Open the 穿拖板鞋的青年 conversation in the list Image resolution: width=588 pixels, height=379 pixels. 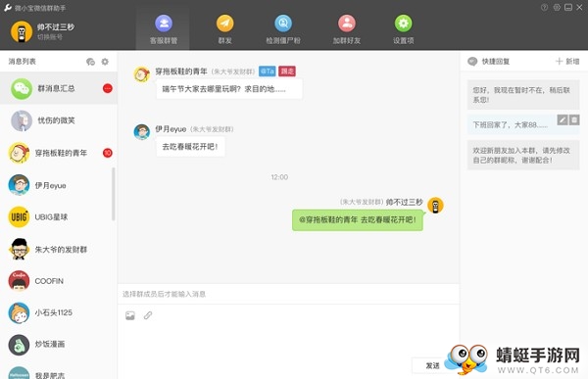pyautogui.click(x=59, y=153)
